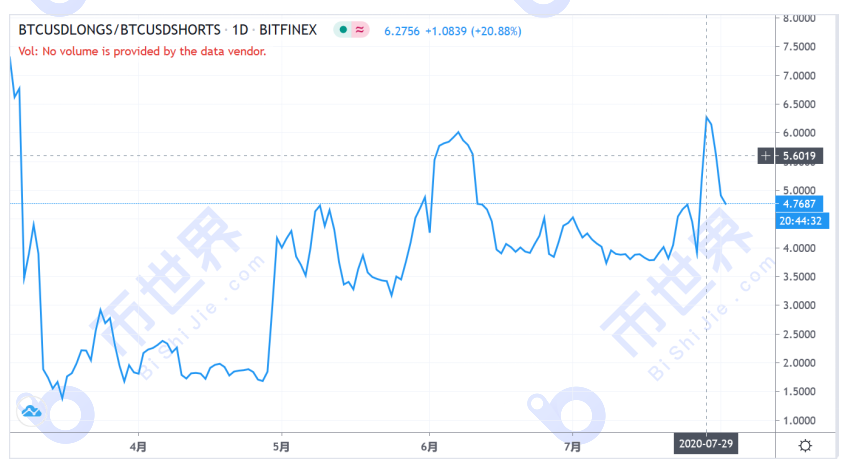Click the 1.0000 price axis label
The width and height of the screenshot is (849, 469).
(799, 420)
